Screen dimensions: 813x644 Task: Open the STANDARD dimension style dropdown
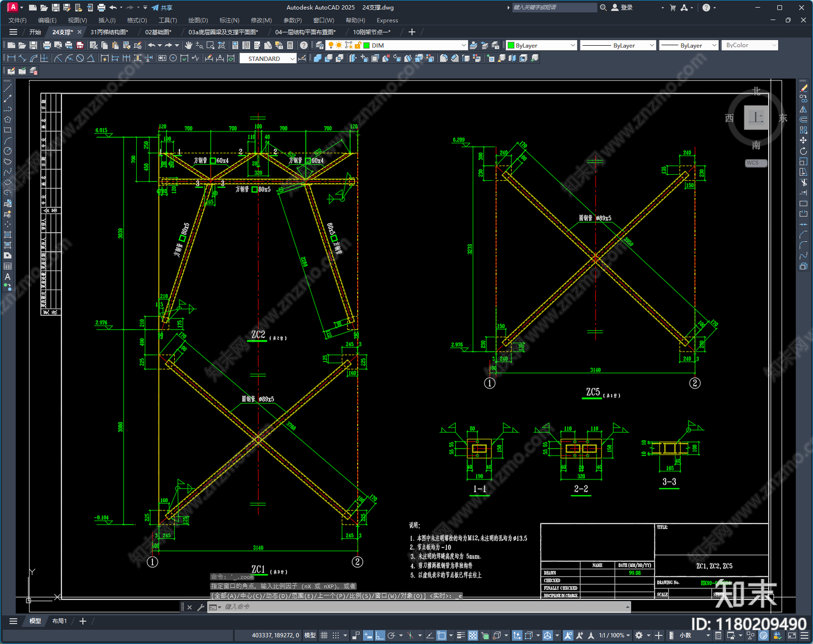(x=292, y=58)
